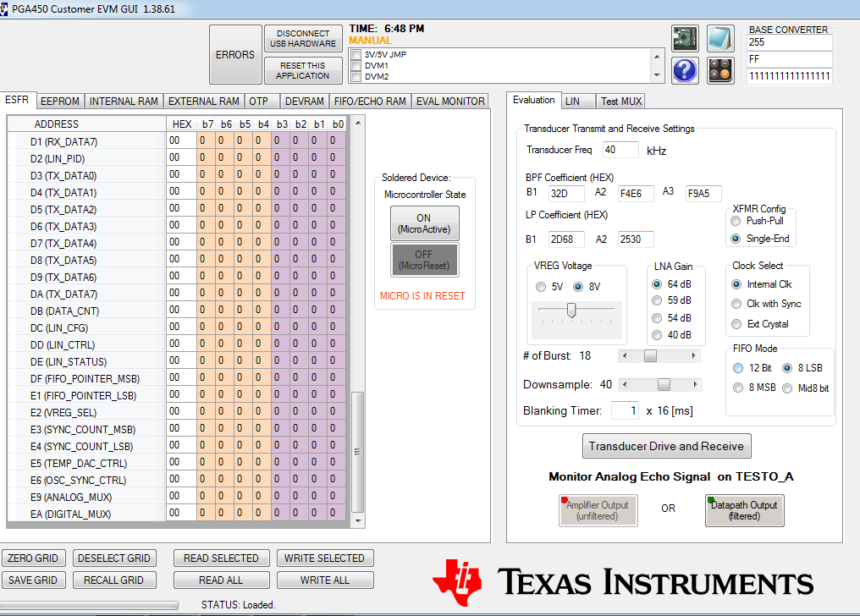Click ESFR grid scroll down arrow

[357, 520]
